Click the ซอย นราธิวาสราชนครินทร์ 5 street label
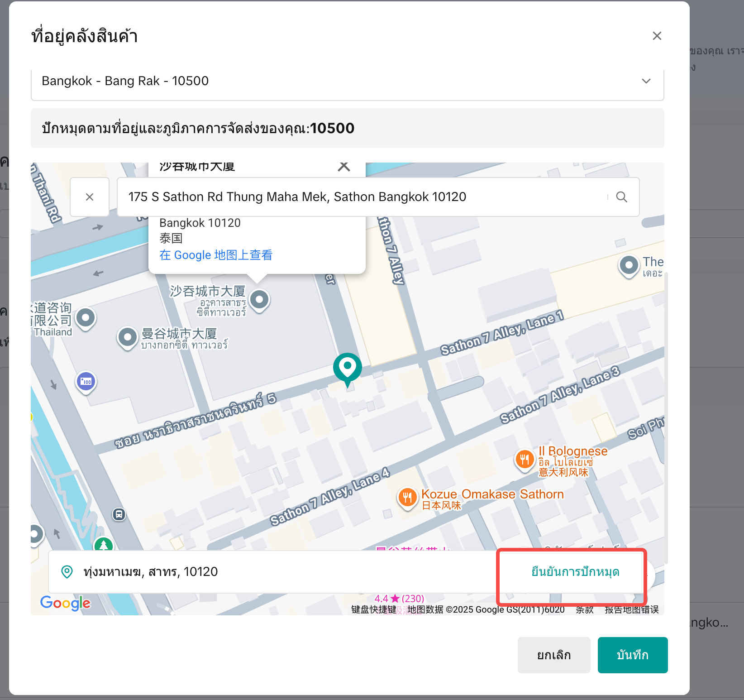 click(x=195, y=421)
